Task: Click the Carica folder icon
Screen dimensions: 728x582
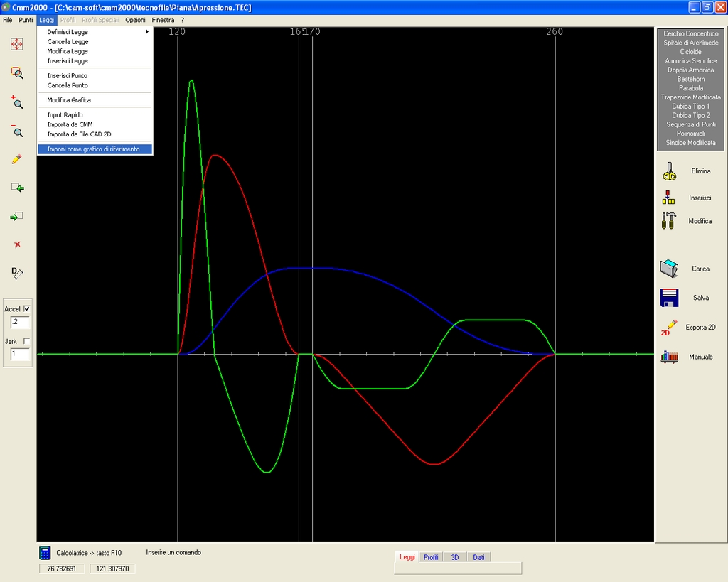Action: coord(669,269)
